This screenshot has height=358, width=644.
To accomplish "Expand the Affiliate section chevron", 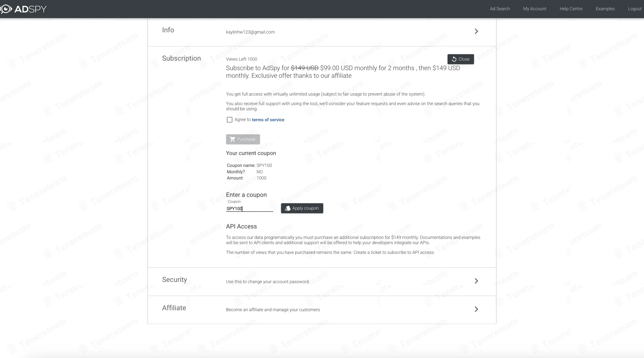I will [x=476, y=309].
